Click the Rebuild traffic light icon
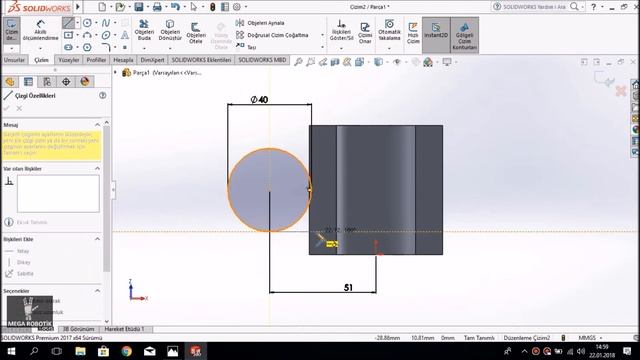 (212, 7)
